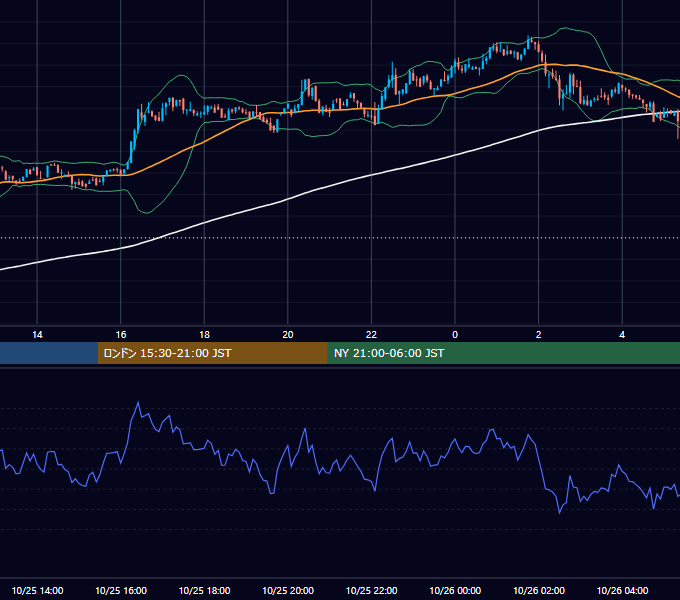Select the 20 hour label on price chart axis
Image resolution: width=680 pixels, height=600 pixels.
(288, 335)
